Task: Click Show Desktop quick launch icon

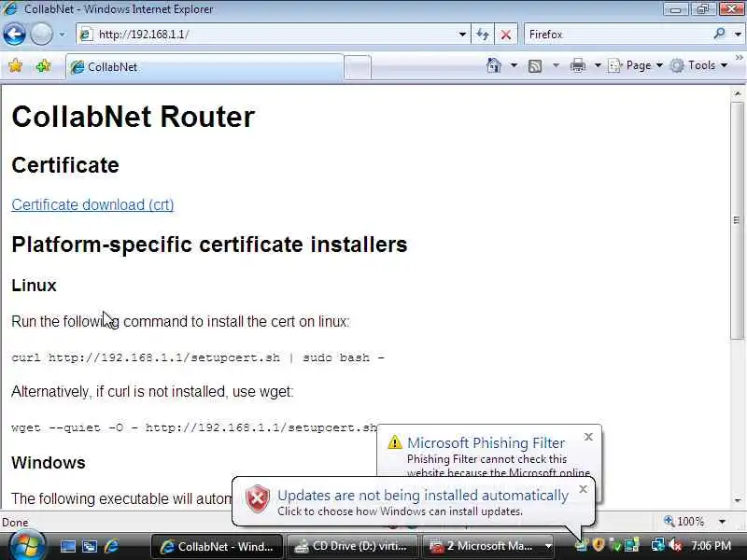Action: click(x=67, y=546)
